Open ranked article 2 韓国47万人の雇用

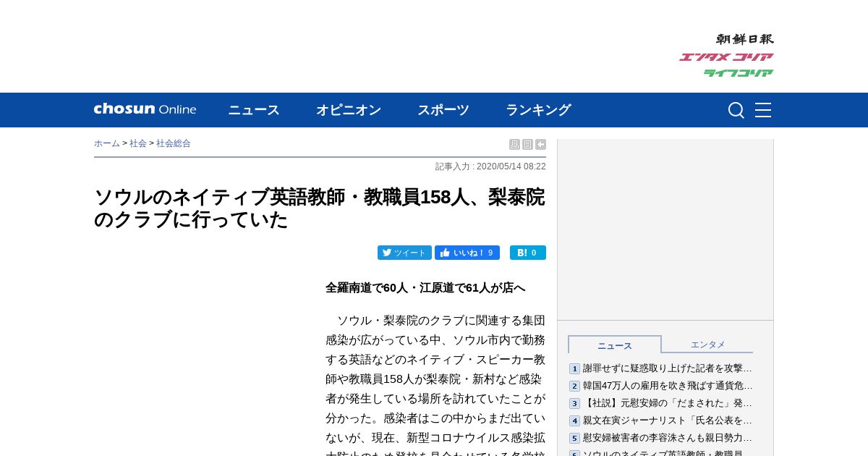[667, 386]
